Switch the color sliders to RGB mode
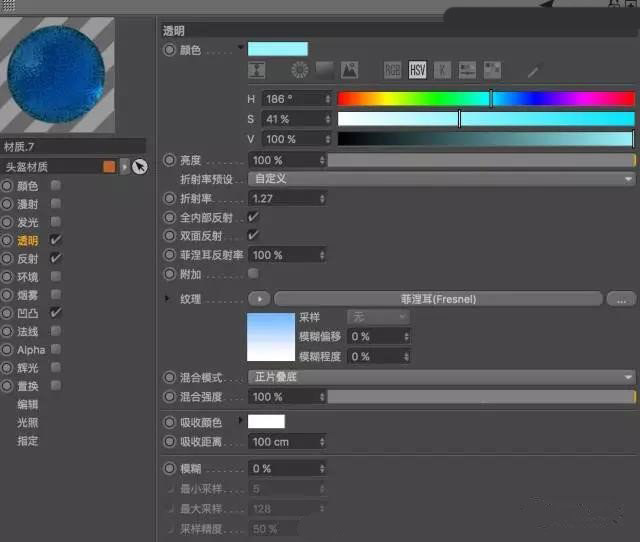640x542 pixels. pos(392,70)
